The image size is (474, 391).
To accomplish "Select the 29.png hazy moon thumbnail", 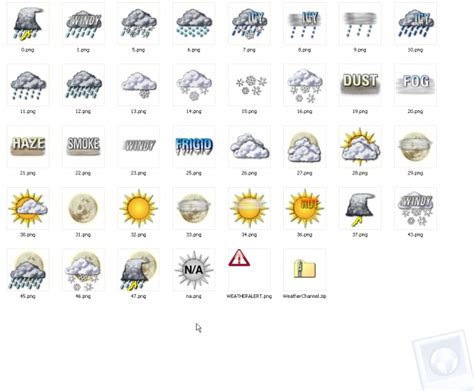I will (x=415, y=147).
